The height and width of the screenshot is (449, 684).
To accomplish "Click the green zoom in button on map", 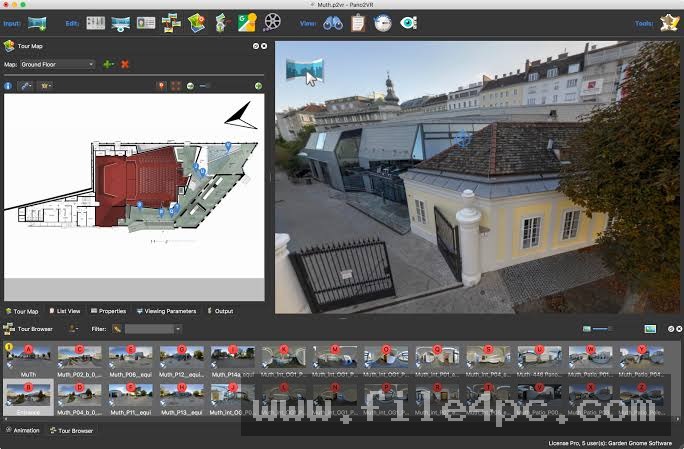I will pos(259,86).
